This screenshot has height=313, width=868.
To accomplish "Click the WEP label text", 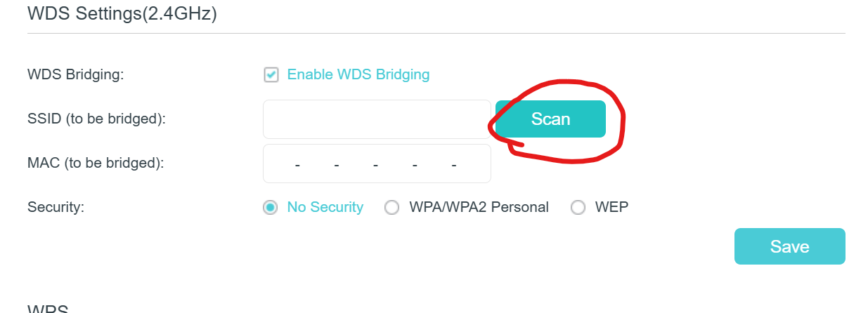I will [x=611, y=207].
